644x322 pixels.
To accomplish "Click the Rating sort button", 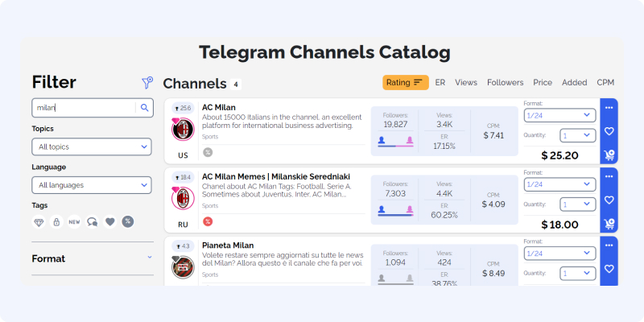I will 406,83.
